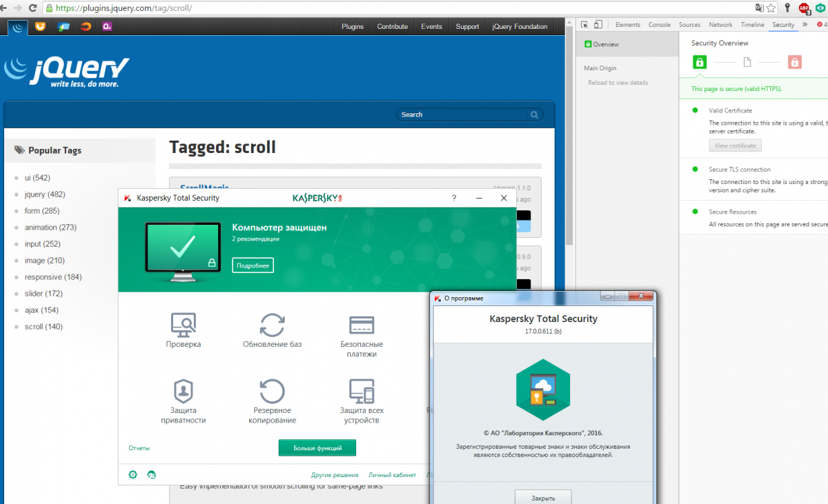The width and height of the screenshot is (828, 504).
Task: Click the jQuery logo on the site header
Action: click(x=66, y=72)
